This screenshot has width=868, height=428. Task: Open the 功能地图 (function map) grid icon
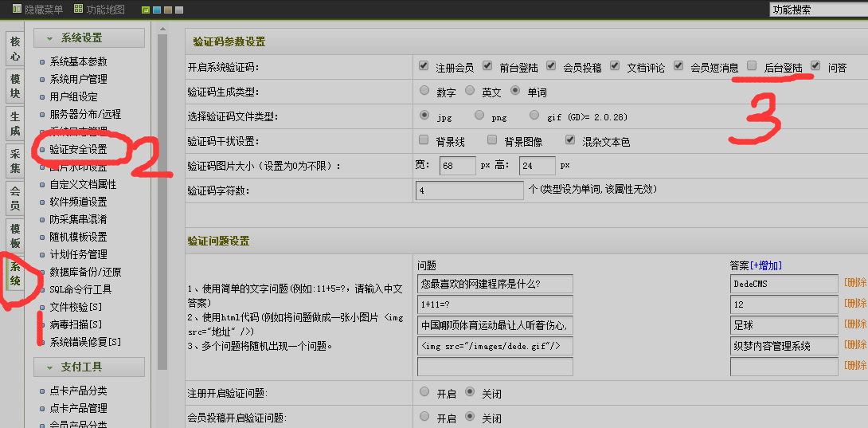click(x=78, y=10)
